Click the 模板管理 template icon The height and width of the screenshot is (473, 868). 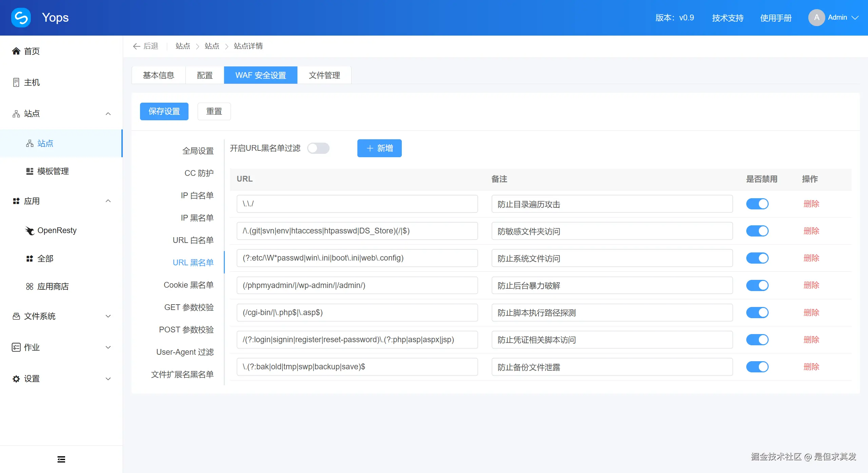(30, 171)
